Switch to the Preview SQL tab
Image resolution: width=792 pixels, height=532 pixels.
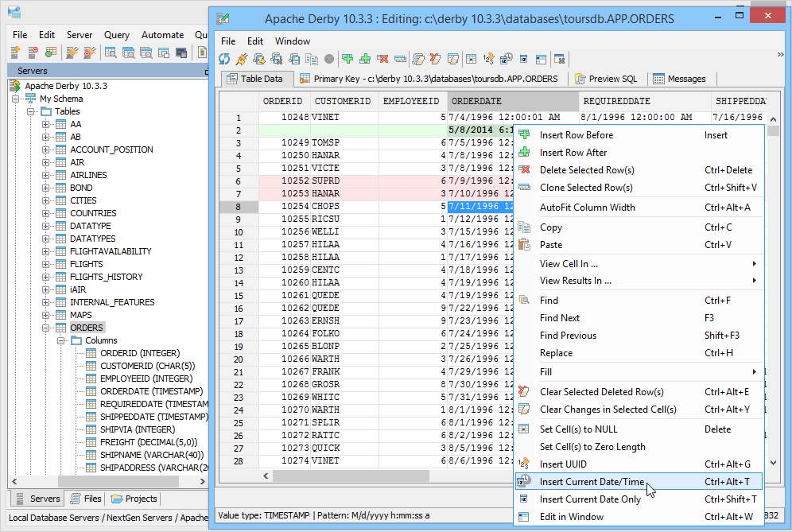[606, 79]
